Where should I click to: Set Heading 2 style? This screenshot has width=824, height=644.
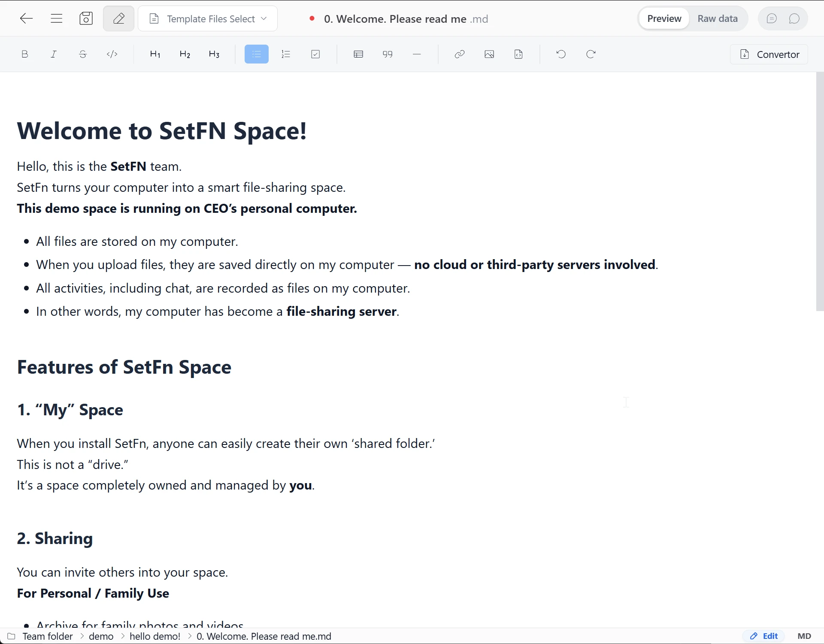click(185, 54)
